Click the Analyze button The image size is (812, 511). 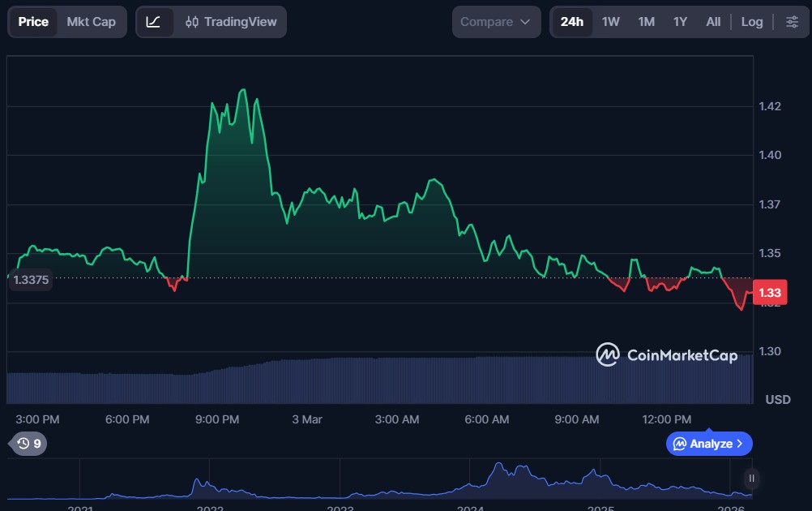703,444
